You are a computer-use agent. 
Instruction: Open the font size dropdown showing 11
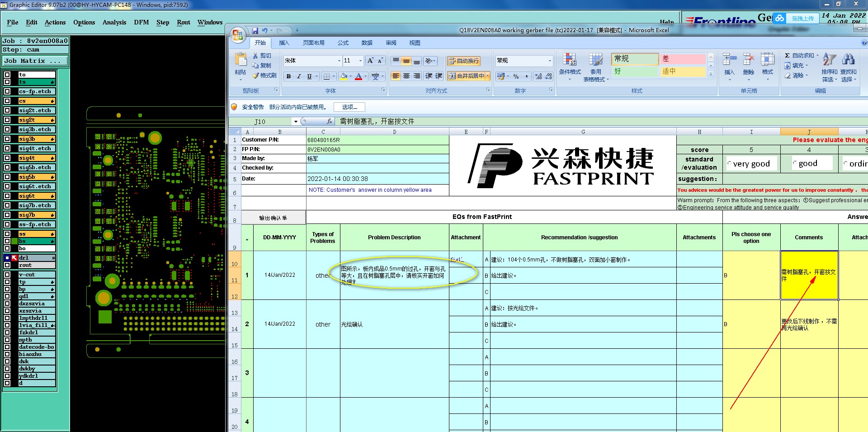[360, 61]
